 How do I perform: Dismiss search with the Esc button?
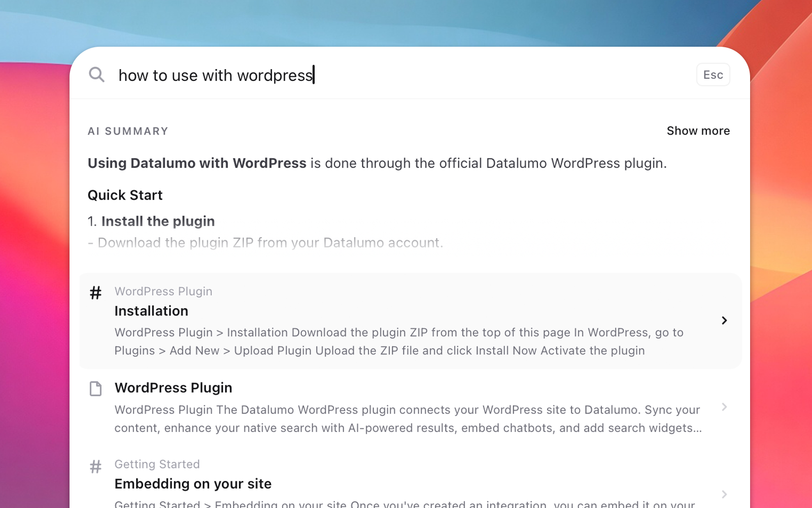click(x=713, y=75)
